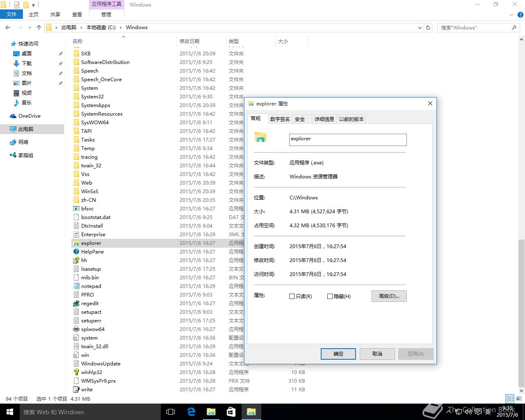
Task: Click the bfsvc application icon
Action: (x=76, y=209)
